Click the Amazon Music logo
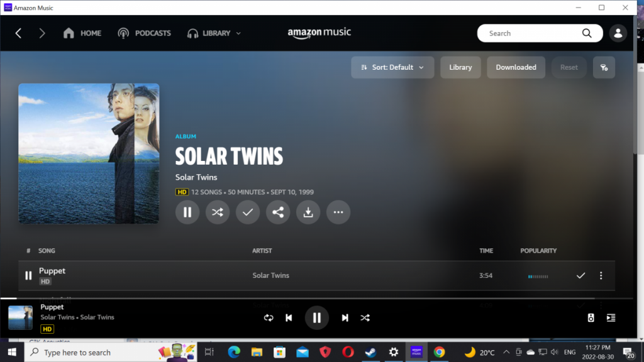 (319, 33)
